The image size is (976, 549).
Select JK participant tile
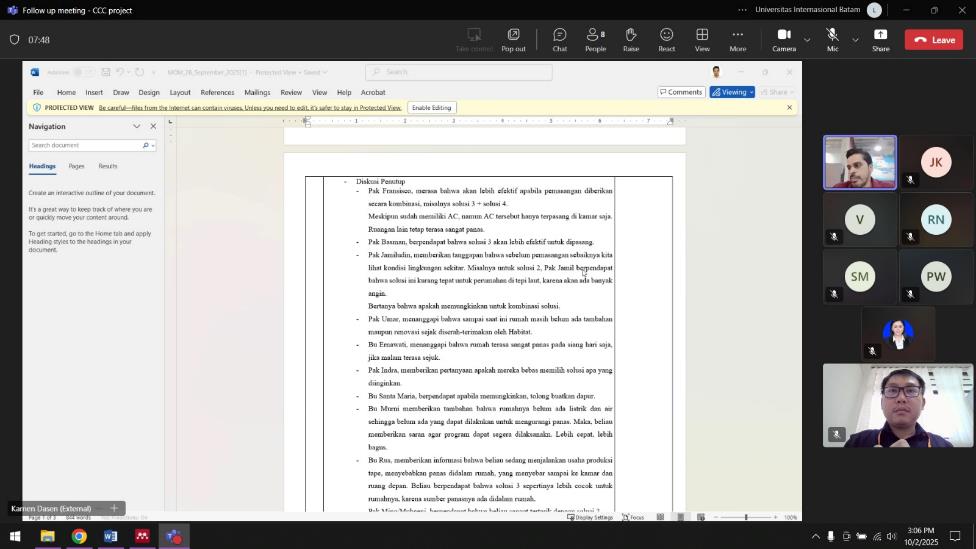point(936,162)
